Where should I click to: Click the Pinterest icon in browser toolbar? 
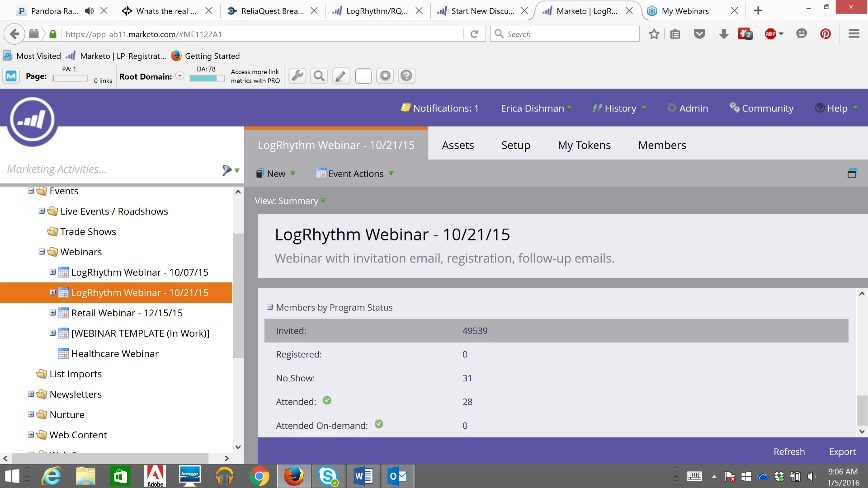tap(826, 34)
